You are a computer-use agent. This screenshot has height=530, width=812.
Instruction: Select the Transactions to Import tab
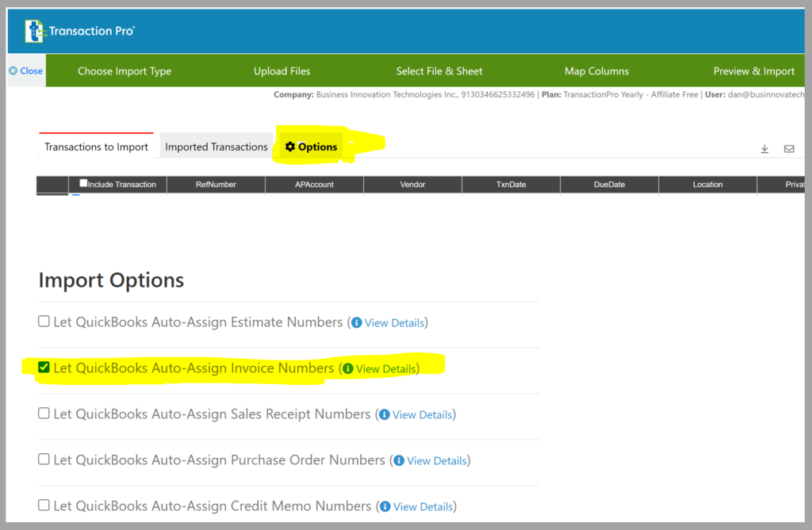click(x=96, y=147)
